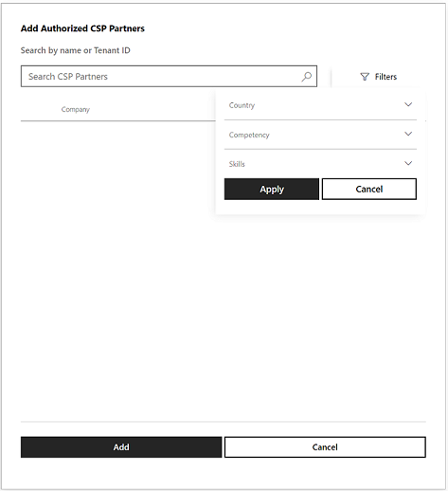Screen dimensions: 448x491
Task: Click the magnifier search icon
Action: tap(306, 77)
